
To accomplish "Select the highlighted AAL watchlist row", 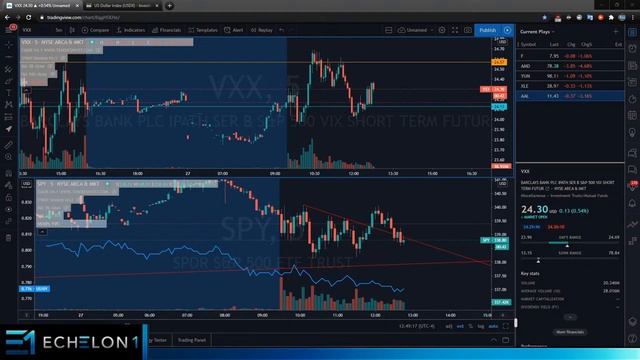I will click(x=570, y=96).
